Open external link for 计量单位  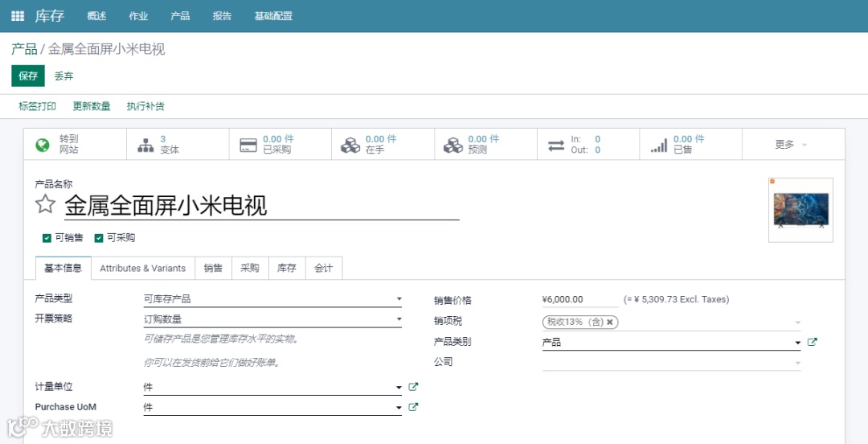pos(413,387)
